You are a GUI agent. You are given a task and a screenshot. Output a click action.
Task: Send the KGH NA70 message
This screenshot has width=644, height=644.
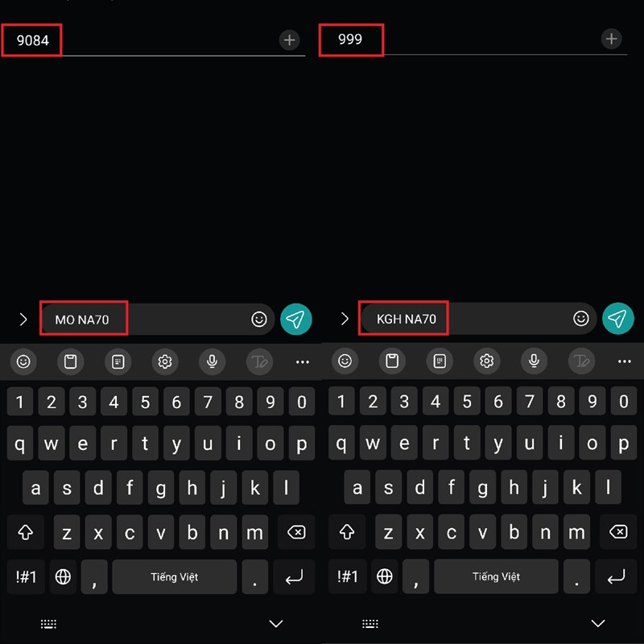pyautogui.click(x=617, y=318)
